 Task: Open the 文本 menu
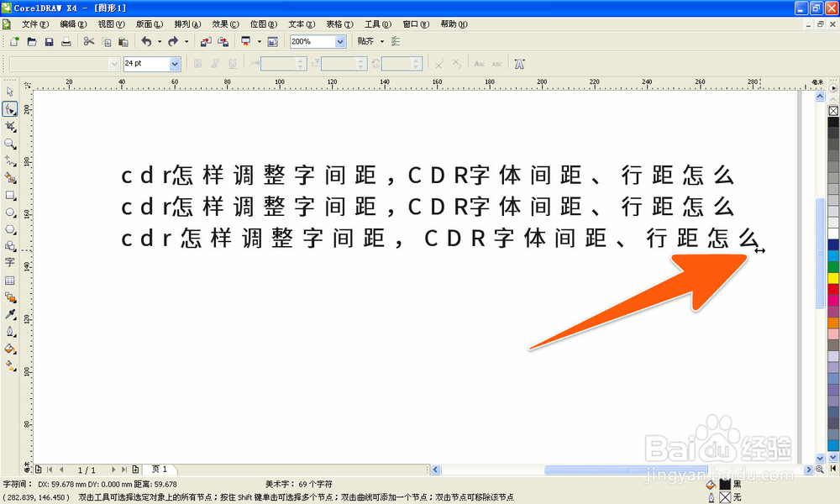301,24
